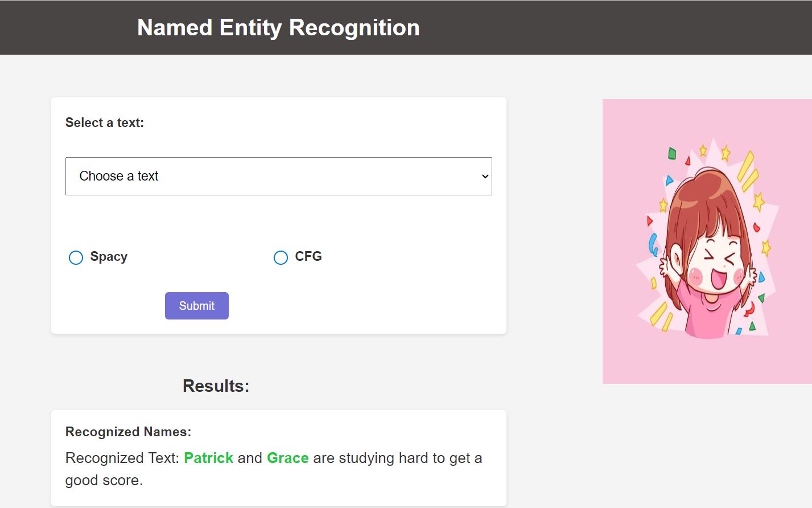Select the Spacy radio button
This screenshot has height=508, width=812.
pyautogui.click(x=76, y=257)
